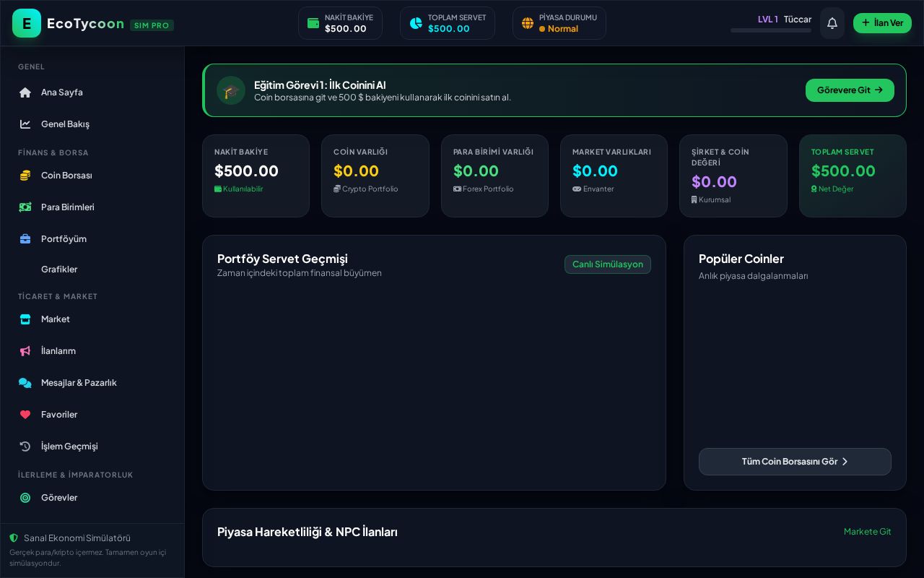
Task: Click the Normal market status text
Action: (563, 29)
